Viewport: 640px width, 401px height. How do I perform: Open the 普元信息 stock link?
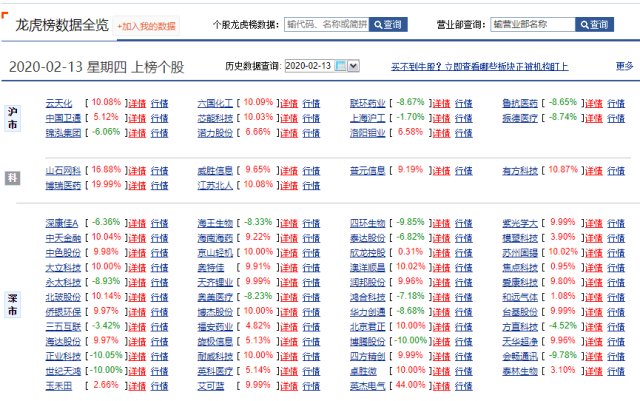[x=367, y=171]
